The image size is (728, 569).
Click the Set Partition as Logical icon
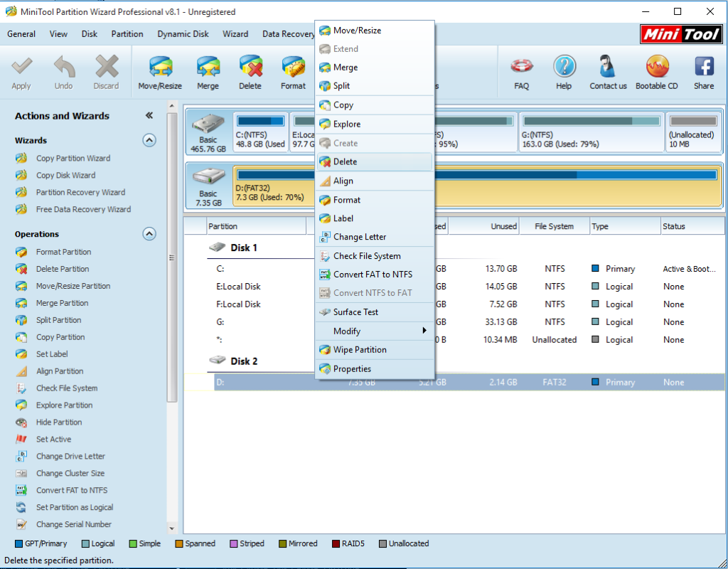(x=21, y=507)
